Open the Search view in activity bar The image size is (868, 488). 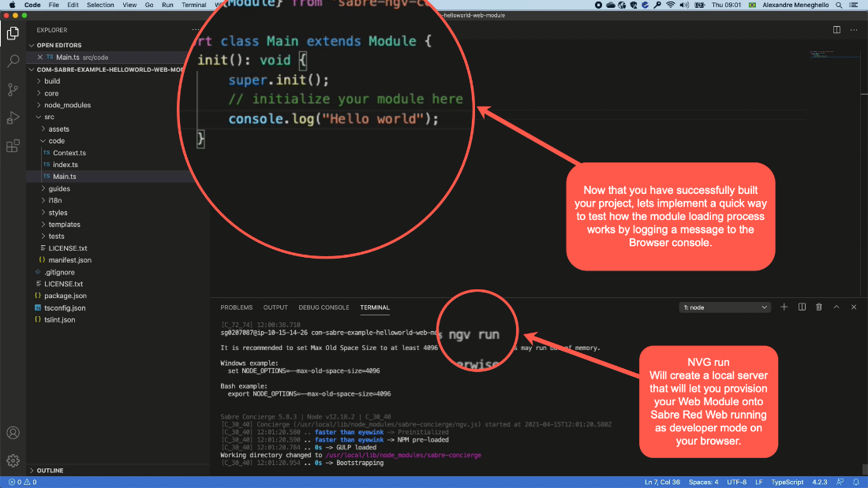[13, 61]
